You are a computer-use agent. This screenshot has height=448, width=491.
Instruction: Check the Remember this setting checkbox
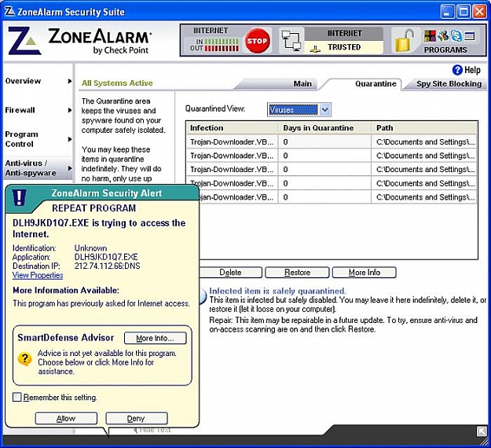(17, 397)
